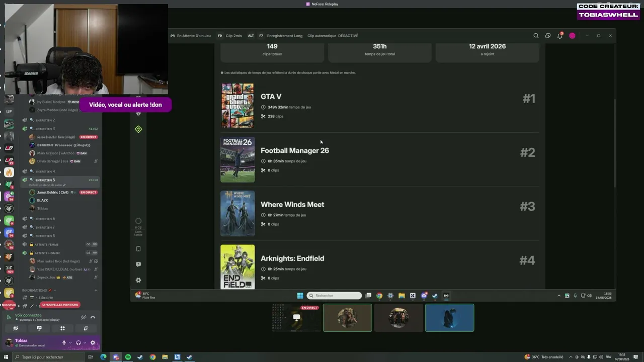Expand microphone options arrow in Discord
The width and height of the screenshot is (644, 362).
click(70, 343)
